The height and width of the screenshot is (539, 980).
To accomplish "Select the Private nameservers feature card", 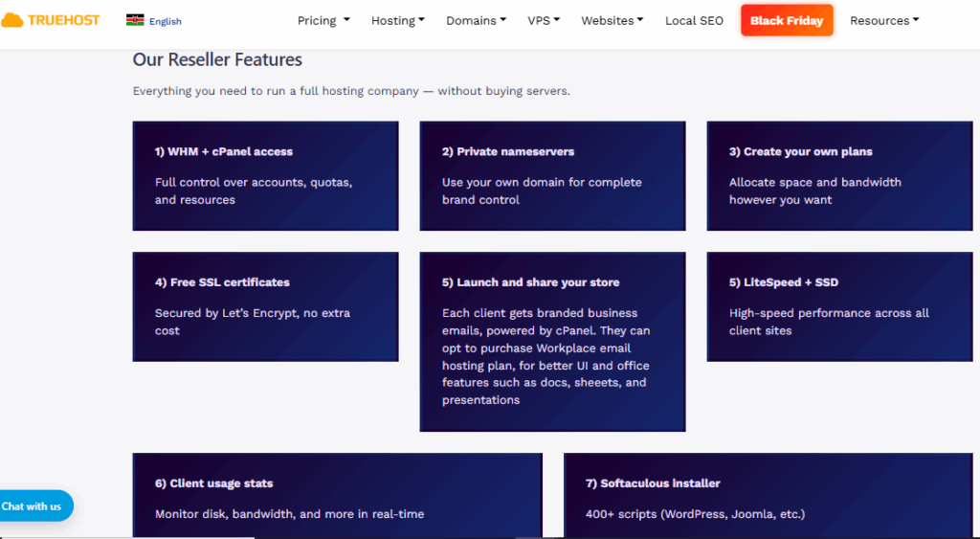I will pos(552,176).
